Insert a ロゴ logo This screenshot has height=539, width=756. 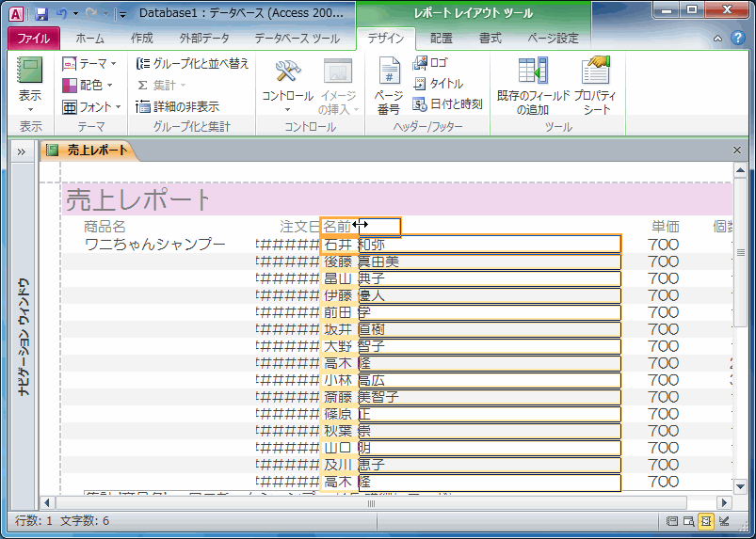coord(430,63)
